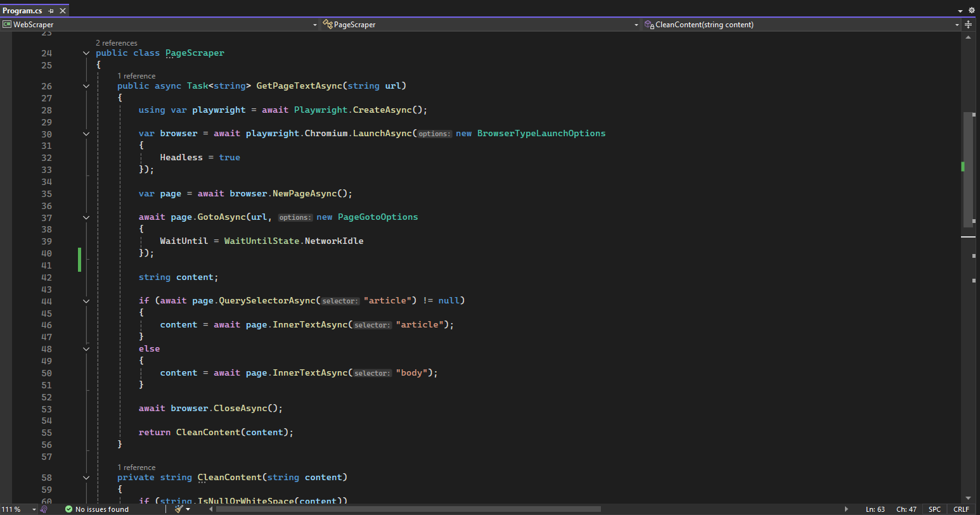Select the Program.cs tab
This screenshot has height=515, width=980.
(22, 10)
